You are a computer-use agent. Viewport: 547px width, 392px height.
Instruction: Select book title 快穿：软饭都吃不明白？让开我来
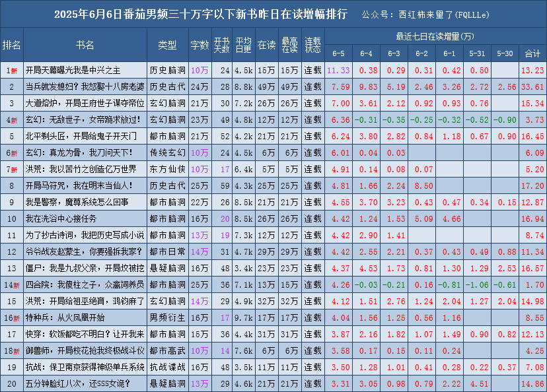[x=85, y=334]
